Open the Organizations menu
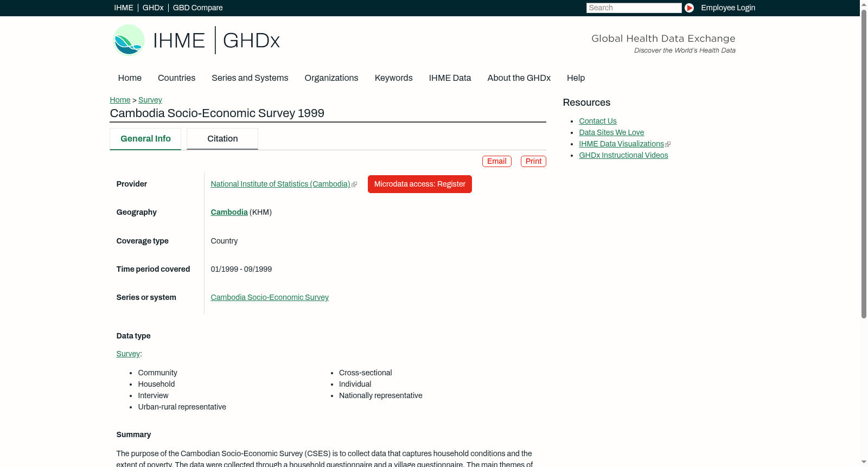Image resolution: width=868 pixels, height=467 pixels. 331,78
